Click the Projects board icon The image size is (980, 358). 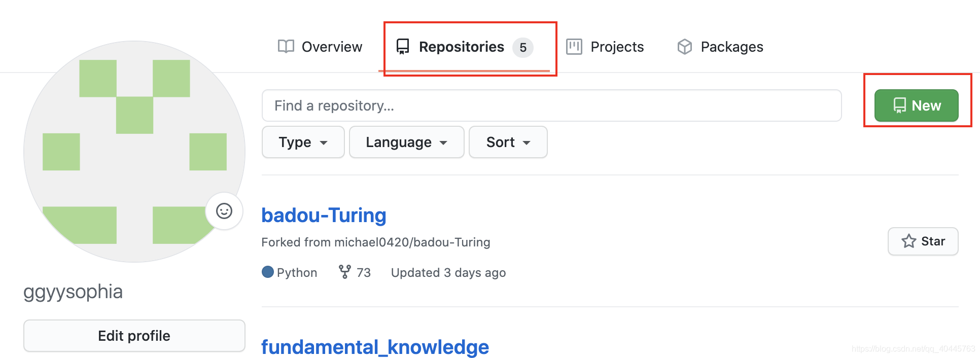point(574,47)
